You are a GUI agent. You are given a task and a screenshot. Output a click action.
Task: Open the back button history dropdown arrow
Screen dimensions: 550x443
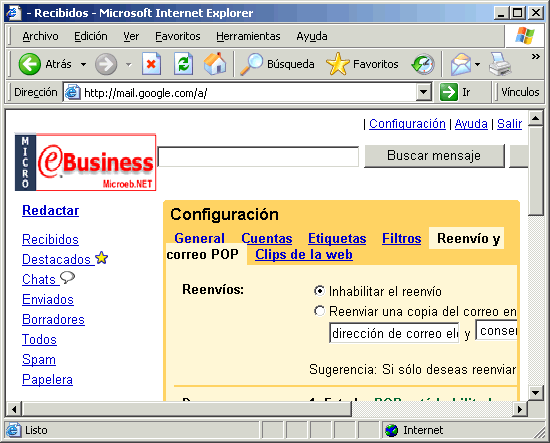83,65
